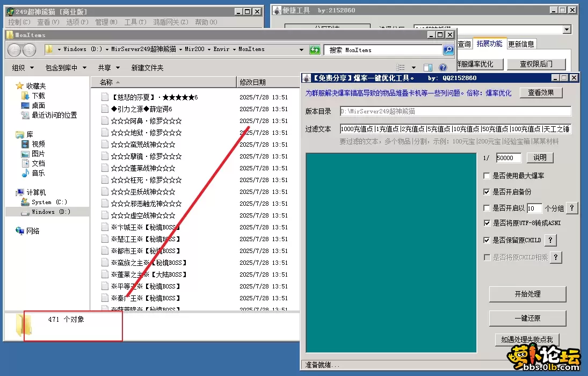This screenshot has height=376, width=588.
Task: Click the change view icon in Explorer toolbar
Action: point(401,68)
